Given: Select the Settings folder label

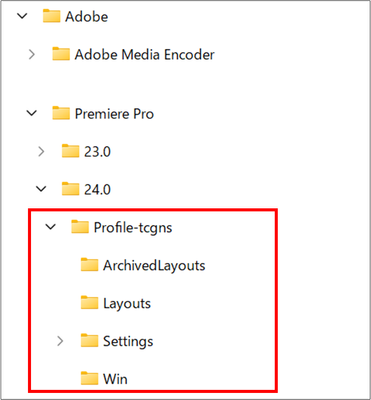Looking at the screenshot, I should coord(128,341).
